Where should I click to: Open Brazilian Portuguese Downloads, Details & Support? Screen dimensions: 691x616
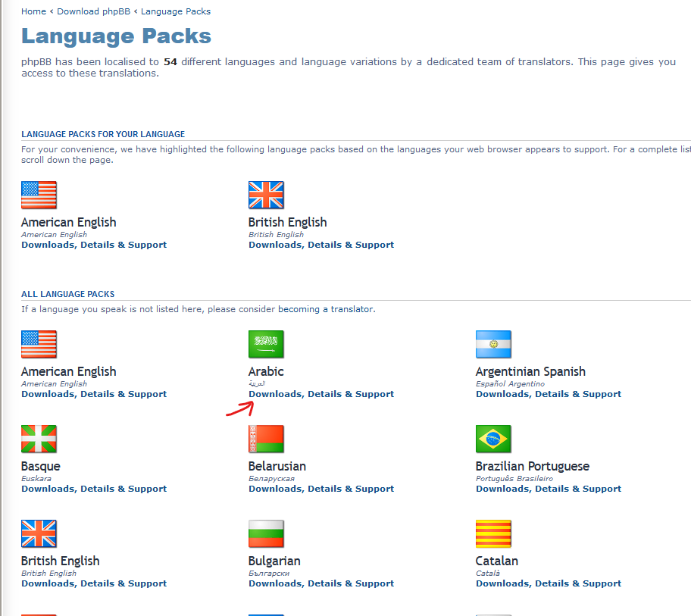[549, 489]
